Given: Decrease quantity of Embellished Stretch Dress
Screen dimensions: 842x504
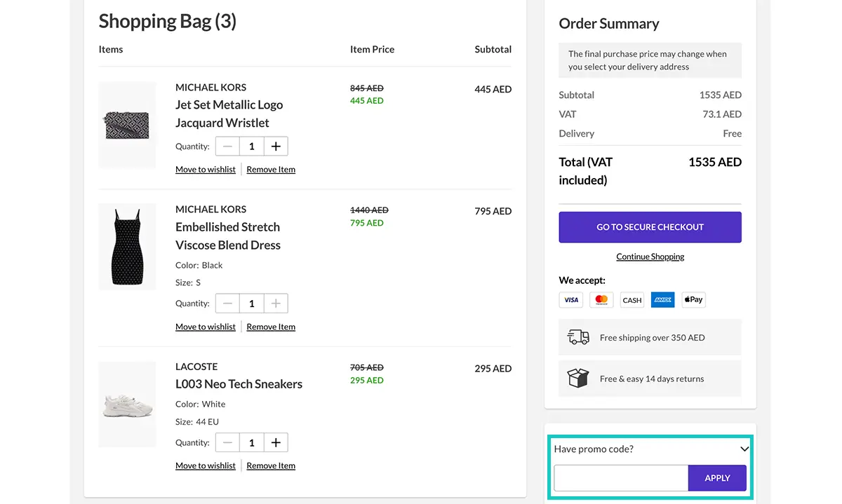Looking at the screenshot, I should 227,304.
